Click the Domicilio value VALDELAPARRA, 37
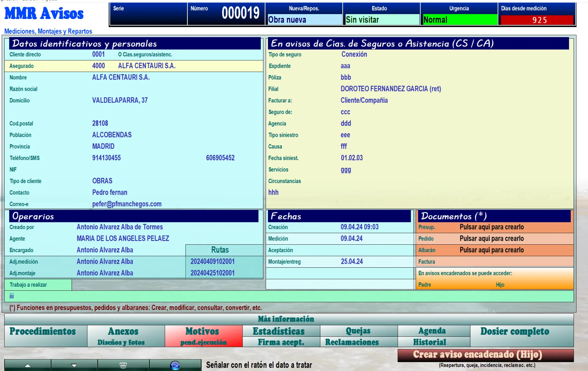Viewport: 588px width, 371px height. (120, 101)
